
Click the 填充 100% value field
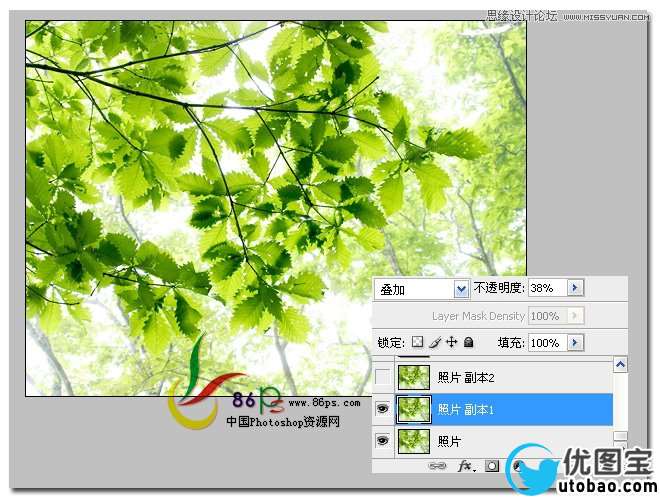pos(548,343)
